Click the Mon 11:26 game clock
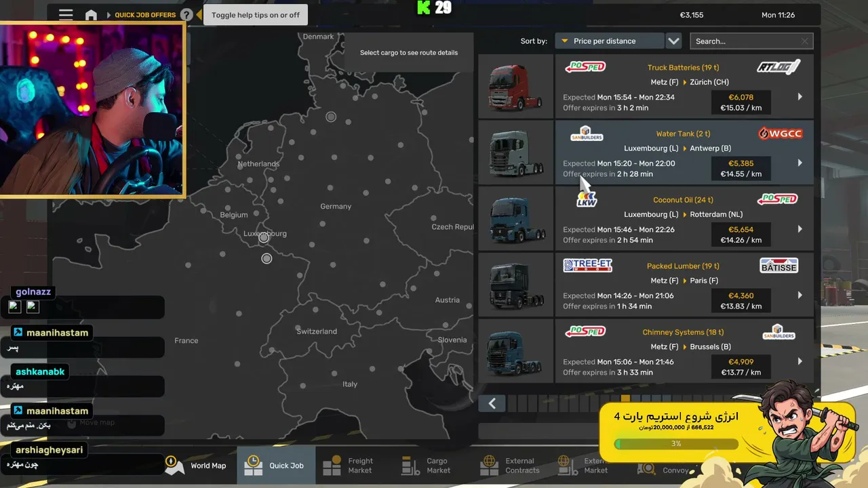Image resolution: width=868 pixels, height=488 pixels. (x=778, y=15)
